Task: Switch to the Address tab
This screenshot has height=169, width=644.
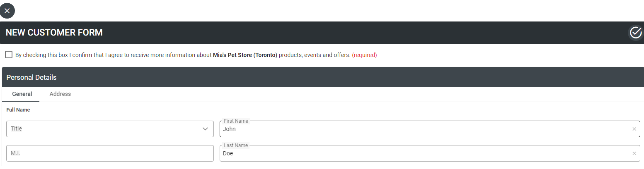Action: pos(60,94)
